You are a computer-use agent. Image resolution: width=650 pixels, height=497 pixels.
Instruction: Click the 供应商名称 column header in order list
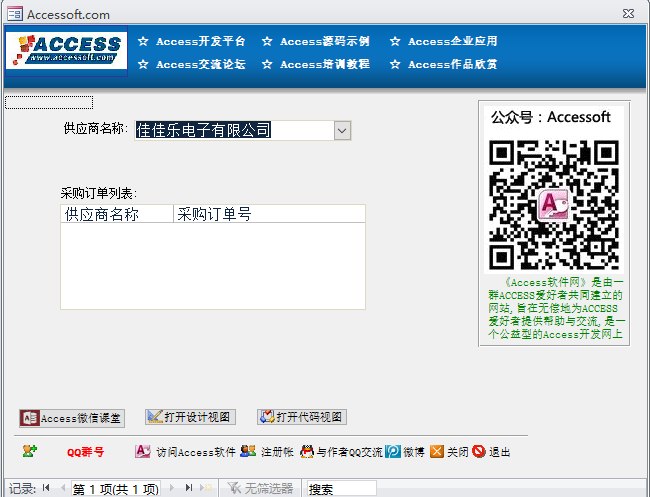(117, 214)
